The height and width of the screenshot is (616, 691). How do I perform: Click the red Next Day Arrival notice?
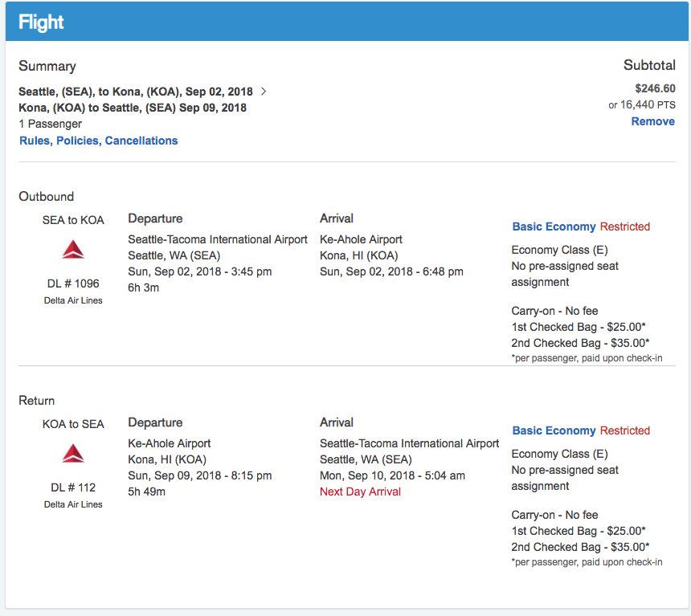[x=360, y=492]
